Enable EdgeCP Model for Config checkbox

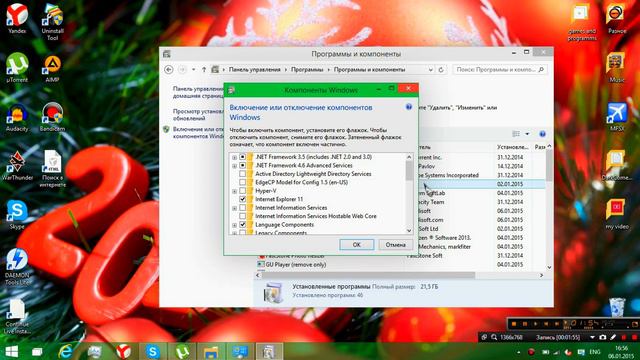pyautogui.click(x=242, y=182)
